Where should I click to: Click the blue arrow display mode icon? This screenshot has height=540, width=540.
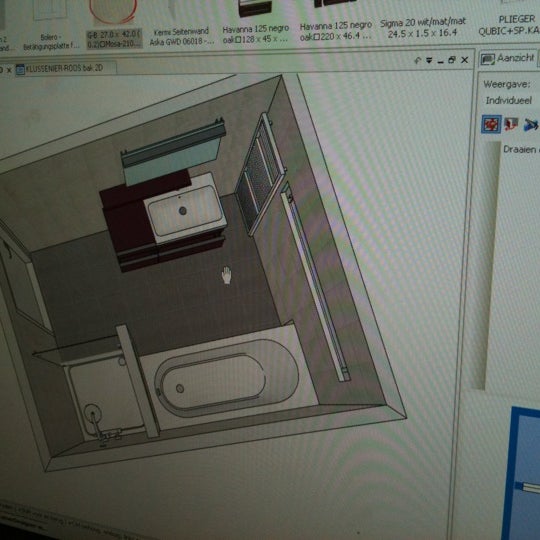(x=530, y=124)
